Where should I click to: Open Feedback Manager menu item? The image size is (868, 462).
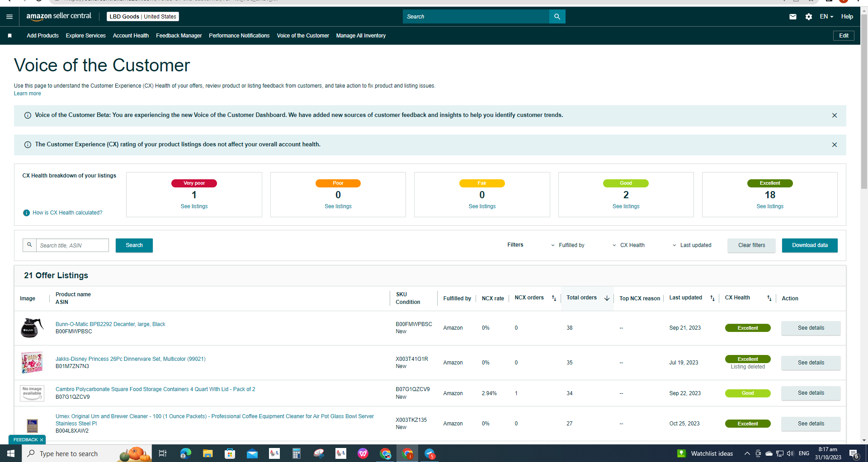coord(179,36)
